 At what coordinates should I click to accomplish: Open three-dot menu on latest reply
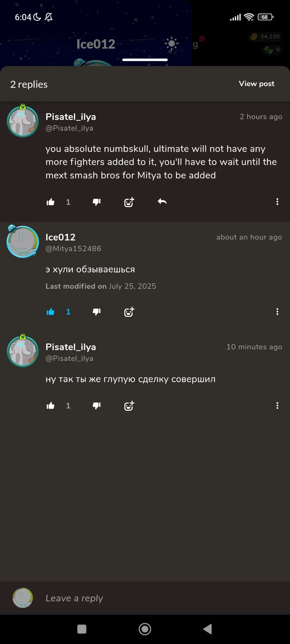(277, 405)
